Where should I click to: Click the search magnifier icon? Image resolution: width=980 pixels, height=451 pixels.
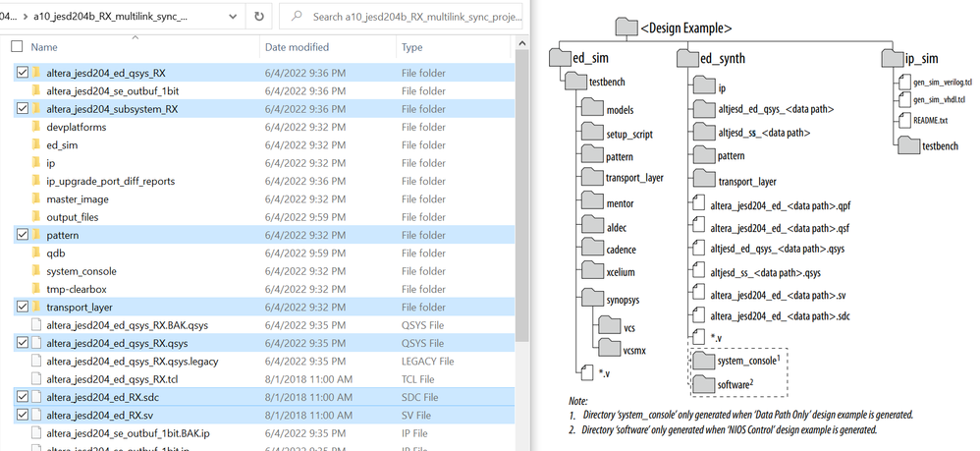point(298,17)
